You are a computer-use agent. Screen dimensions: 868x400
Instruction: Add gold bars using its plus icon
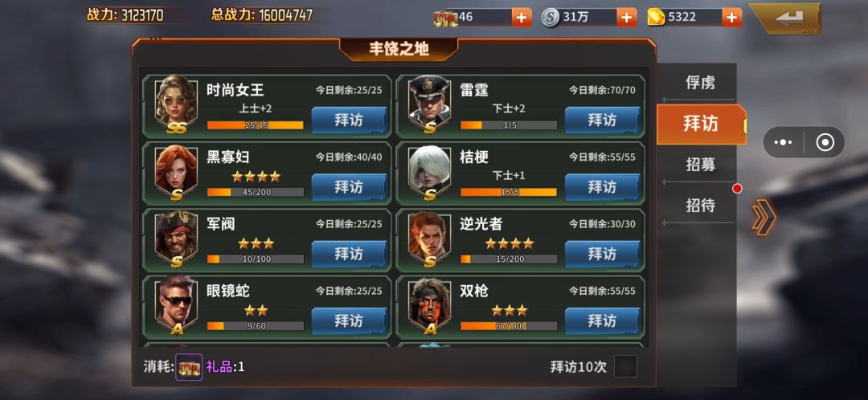click(731, 18)
